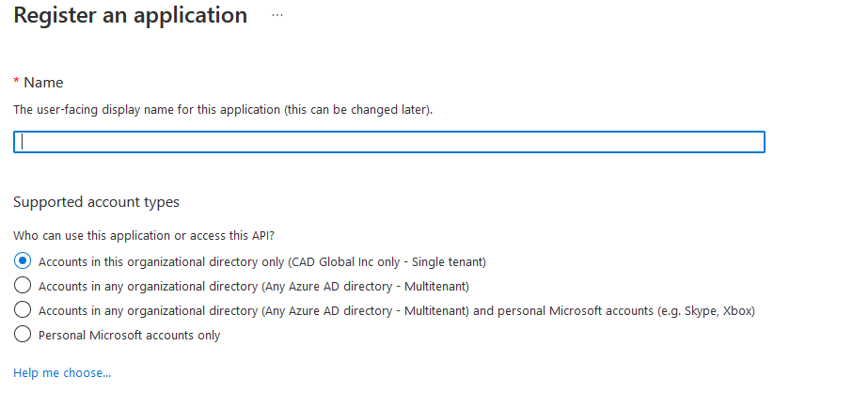Select Multitenant and personal Microsoft accounts radio
The height and width of the screenshot is (393, 868).
click(x=24, y=310)
